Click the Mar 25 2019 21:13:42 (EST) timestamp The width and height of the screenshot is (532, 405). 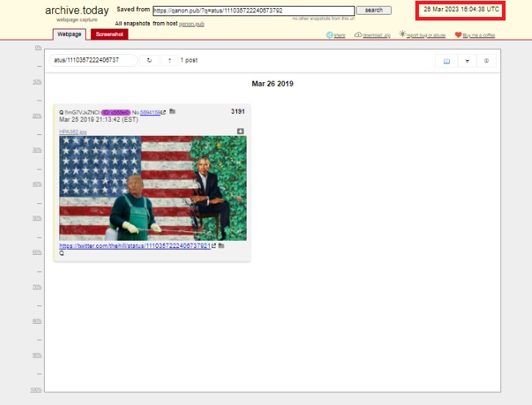click(x=99, y=120)
